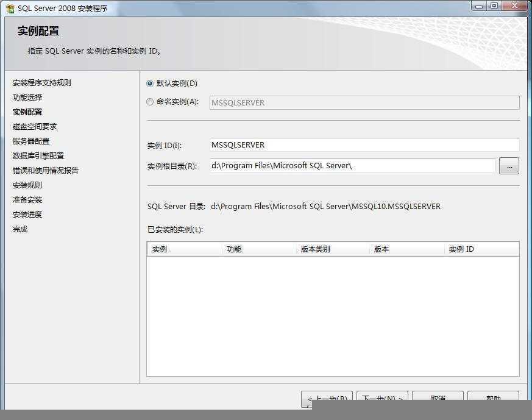
Task: Select the 功能选择 step in sidebar
Action: [x=27, y=98]
